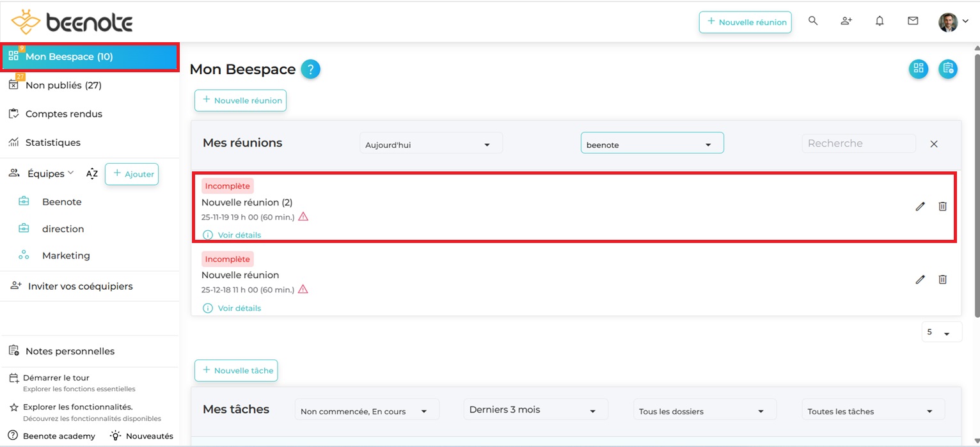Click Voir détails for Nouvelle réunion (2)

(x=239, y=235)
